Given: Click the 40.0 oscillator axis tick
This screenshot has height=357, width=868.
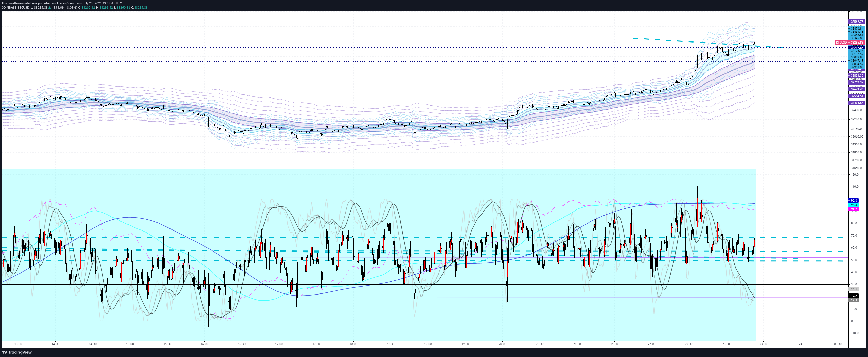Looking at the screenshot, I should coord(854,272).
